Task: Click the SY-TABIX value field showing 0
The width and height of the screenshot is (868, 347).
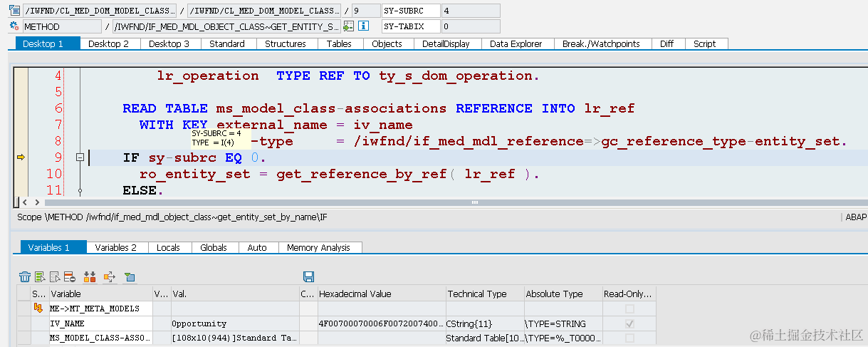Action: pyautogui.click(x=471, y=26)
